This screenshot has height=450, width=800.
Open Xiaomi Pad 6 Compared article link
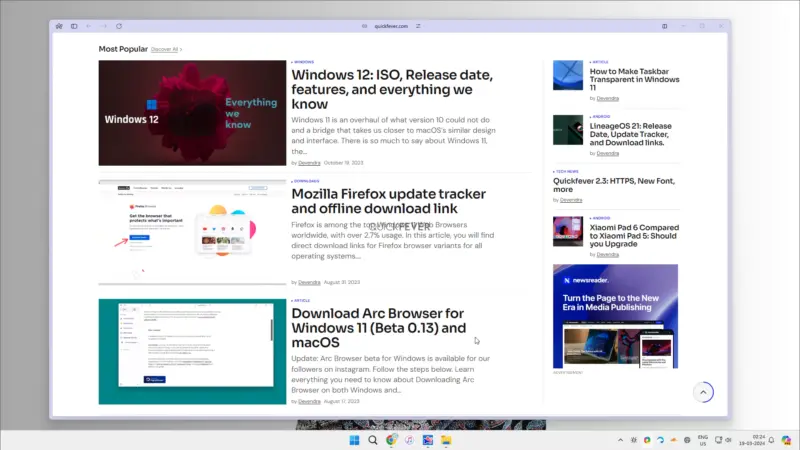tap(634, 236)
